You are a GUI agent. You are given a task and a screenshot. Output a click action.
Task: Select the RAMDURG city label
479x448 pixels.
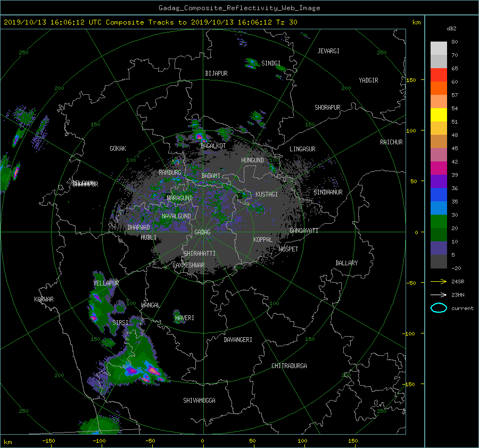point(170,173)
